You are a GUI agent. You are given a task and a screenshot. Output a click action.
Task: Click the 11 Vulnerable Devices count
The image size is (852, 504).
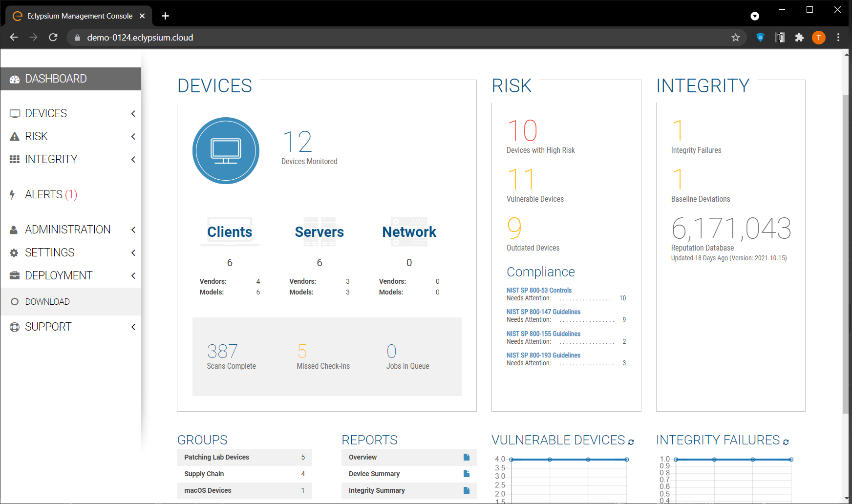pyautogui.click(x=521, y=179)
